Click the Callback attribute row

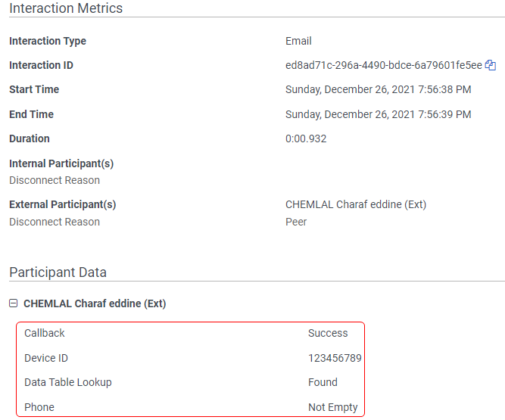(x=189, y=333)
